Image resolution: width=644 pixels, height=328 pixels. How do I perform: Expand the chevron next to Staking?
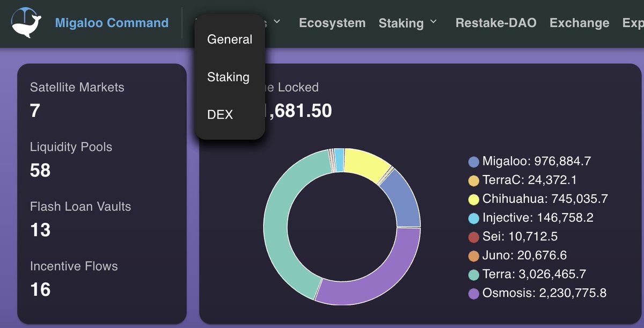coord(434,22)
